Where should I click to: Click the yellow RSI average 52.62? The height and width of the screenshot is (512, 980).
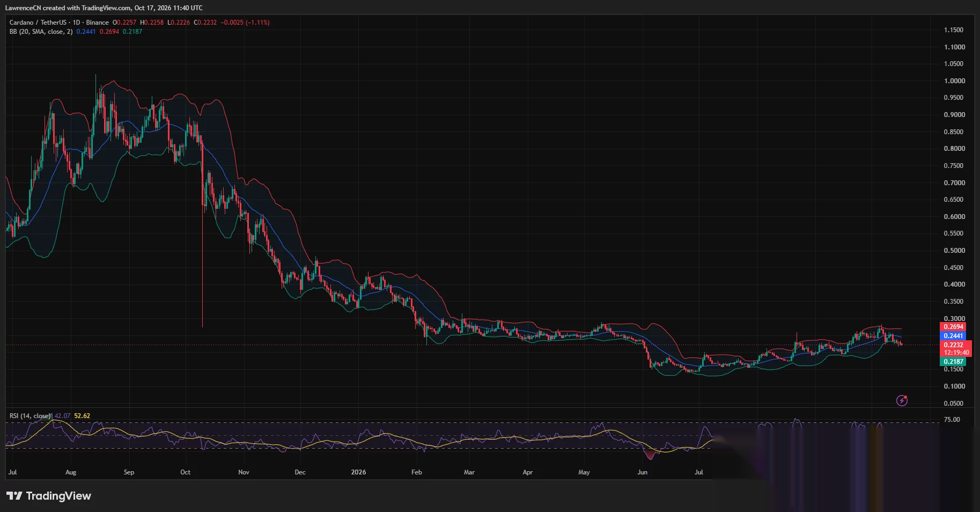point(82,416)
